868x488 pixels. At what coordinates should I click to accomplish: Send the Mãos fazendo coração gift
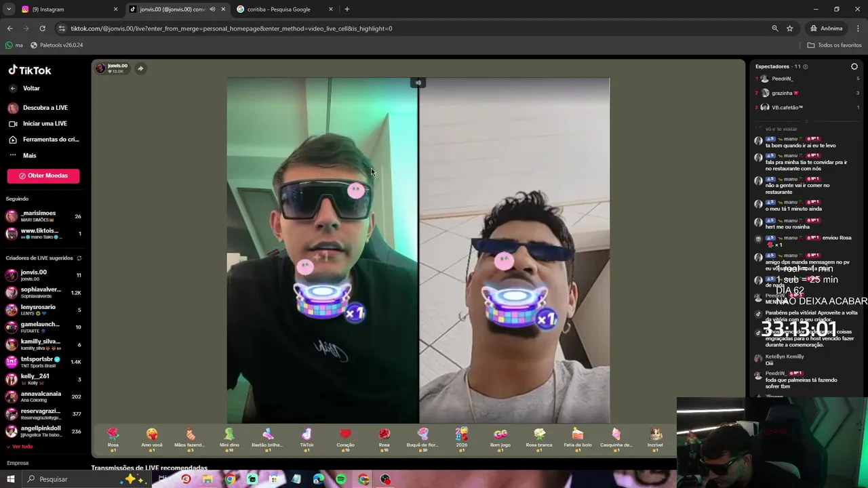[x=190, y=439]
